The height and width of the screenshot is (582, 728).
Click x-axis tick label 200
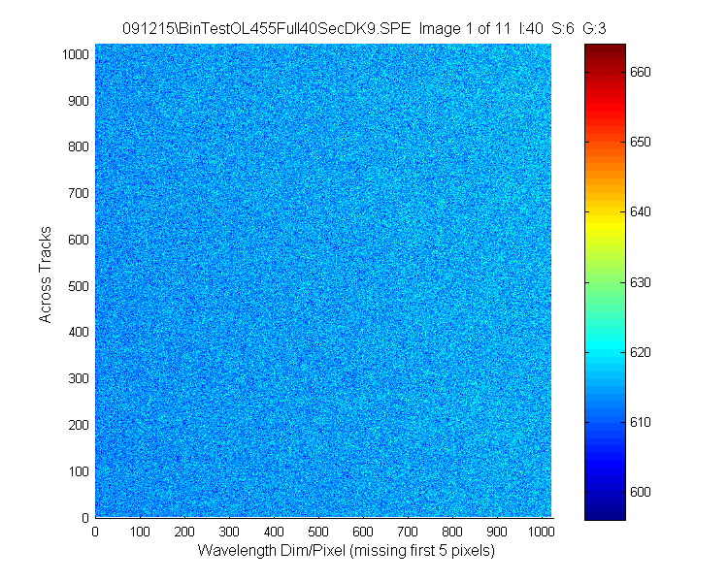pyautogui.click(x=184, y=532)
